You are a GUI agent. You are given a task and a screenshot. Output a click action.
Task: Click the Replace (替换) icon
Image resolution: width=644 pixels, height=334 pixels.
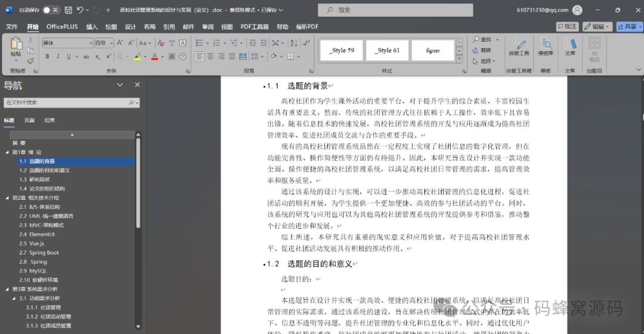pos(482,50)
